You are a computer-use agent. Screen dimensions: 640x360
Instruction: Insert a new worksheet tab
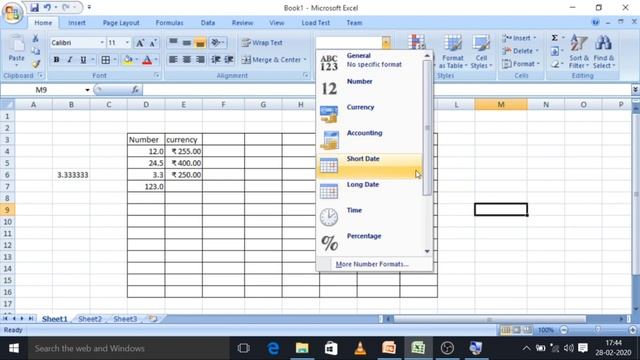[x=153, y=319]
